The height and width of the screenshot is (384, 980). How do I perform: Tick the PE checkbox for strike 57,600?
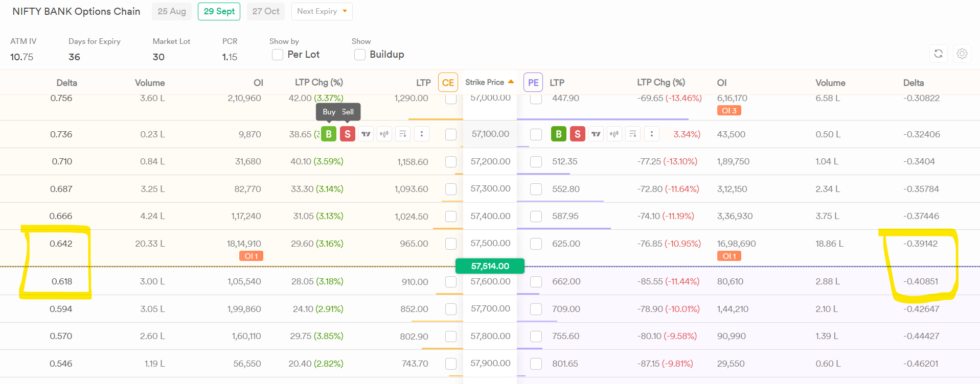(536, 282)
